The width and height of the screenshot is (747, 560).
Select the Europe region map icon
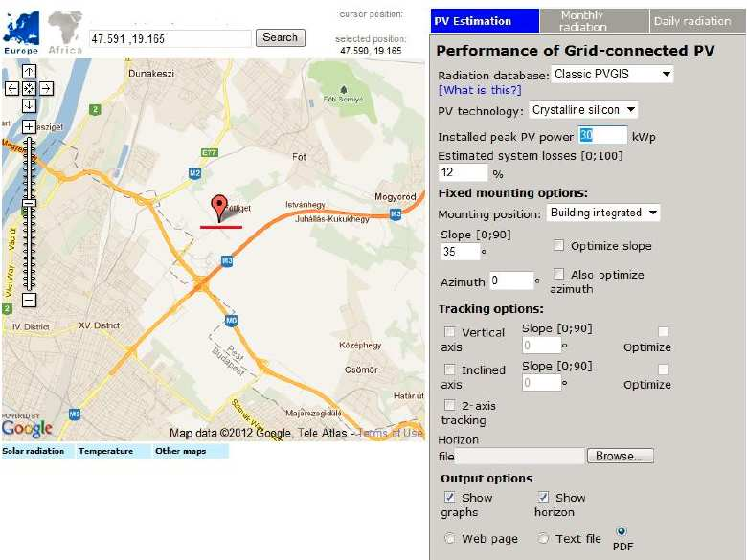tap(21, 33)
